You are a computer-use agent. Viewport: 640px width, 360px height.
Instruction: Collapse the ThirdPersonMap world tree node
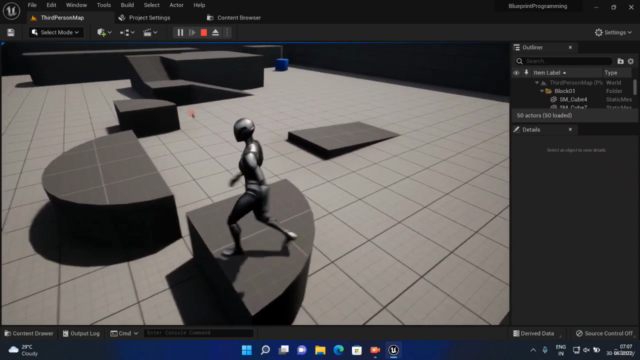coord(537,83)
